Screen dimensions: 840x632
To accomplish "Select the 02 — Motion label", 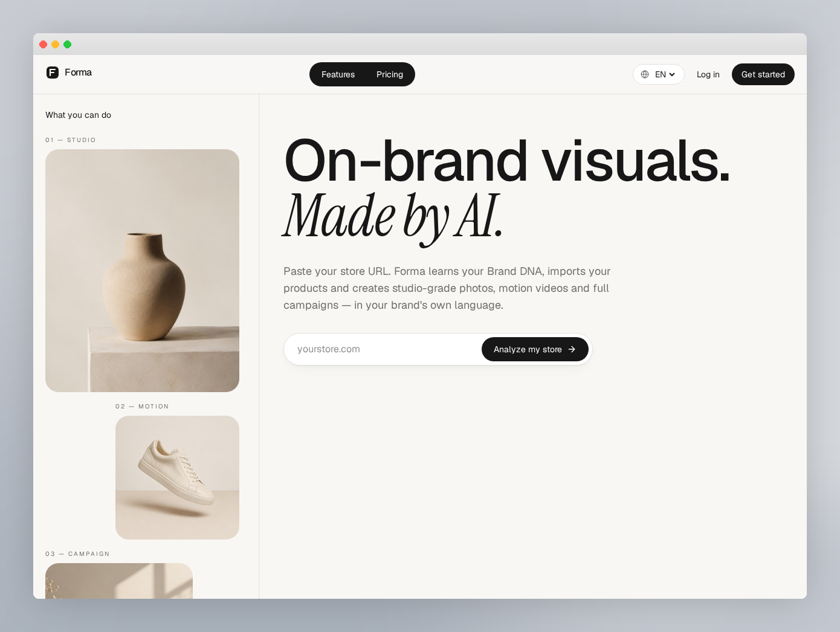I will 142,406.
